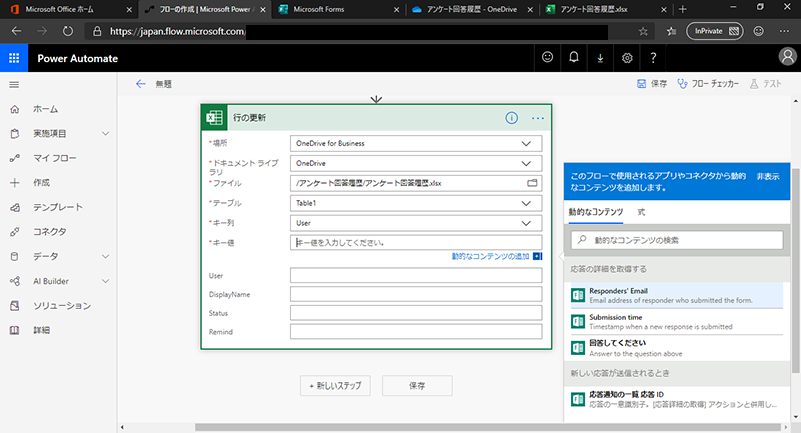Click the キー値 input field
Screen dimensions: 801x433
point(416,243)
